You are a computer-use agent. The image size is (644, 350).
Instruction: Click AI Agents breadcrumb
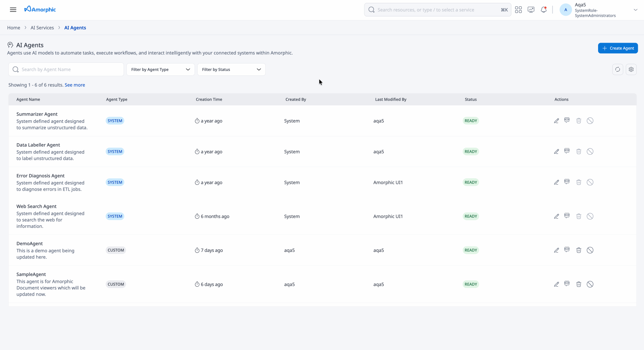point(75,28)
